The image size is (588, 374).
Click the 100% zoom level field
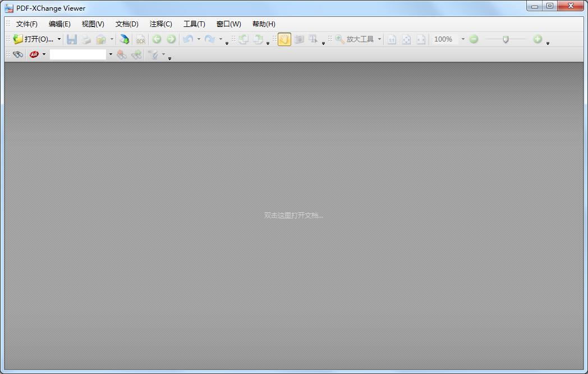pos(445,39)
